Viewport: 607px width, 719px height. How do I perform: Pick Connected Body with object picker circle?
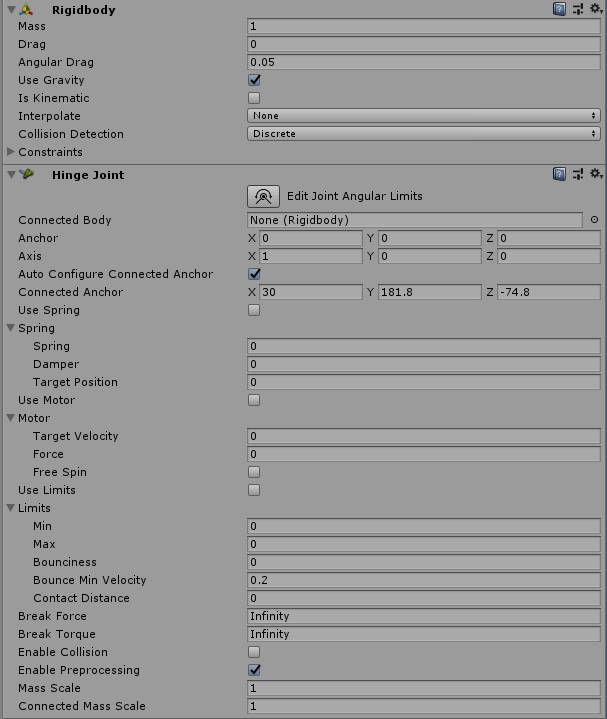pos(594,220)
